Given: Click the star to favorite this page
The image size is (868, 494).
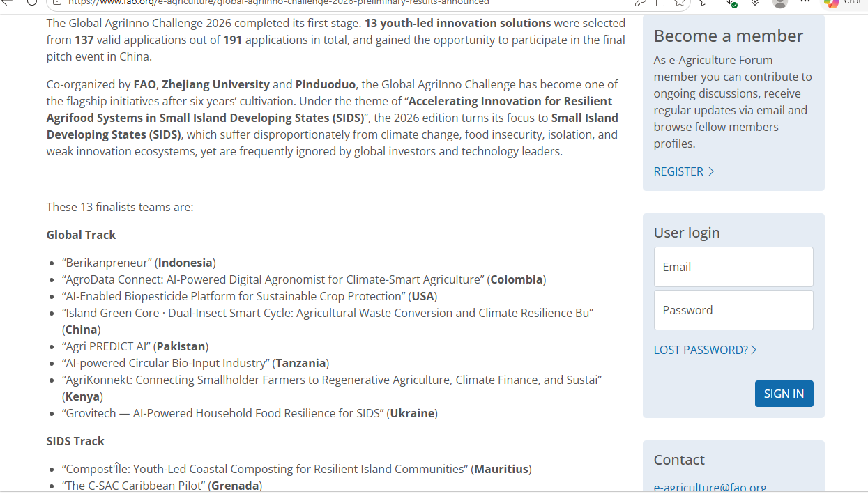Looking at the screenshot, I should [680, 2].
